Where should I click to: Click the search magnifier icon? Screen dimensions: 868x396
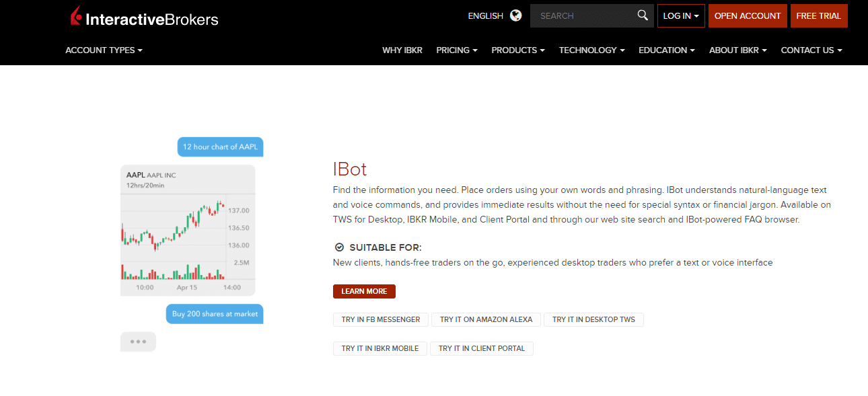[643, 15]
